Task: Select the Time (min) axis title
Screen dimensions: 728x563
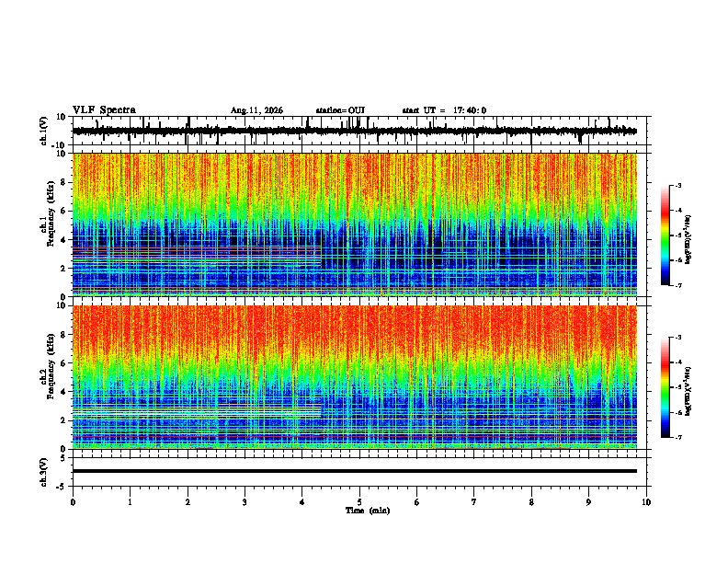Action: coord(368,511)
